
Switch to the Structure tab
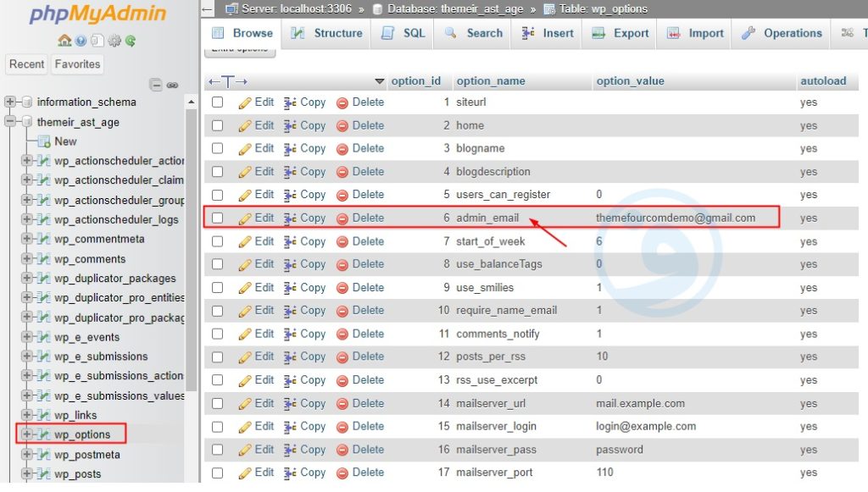coord(327,33)
